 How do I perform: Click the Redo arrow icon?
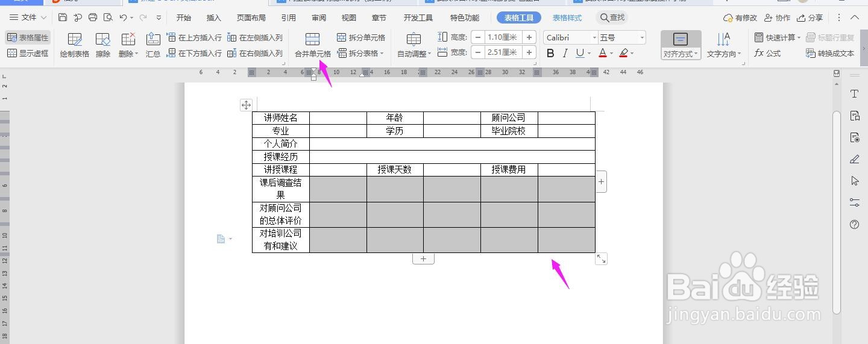tap(143, 17)
